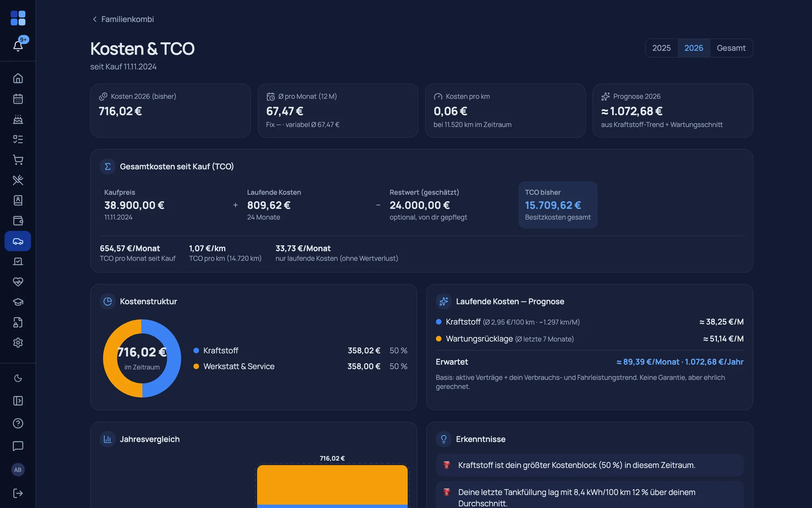This screenshot has height=508, width=812.
Task: Open the task list sidebar icon
Action: tap(18, 139)
